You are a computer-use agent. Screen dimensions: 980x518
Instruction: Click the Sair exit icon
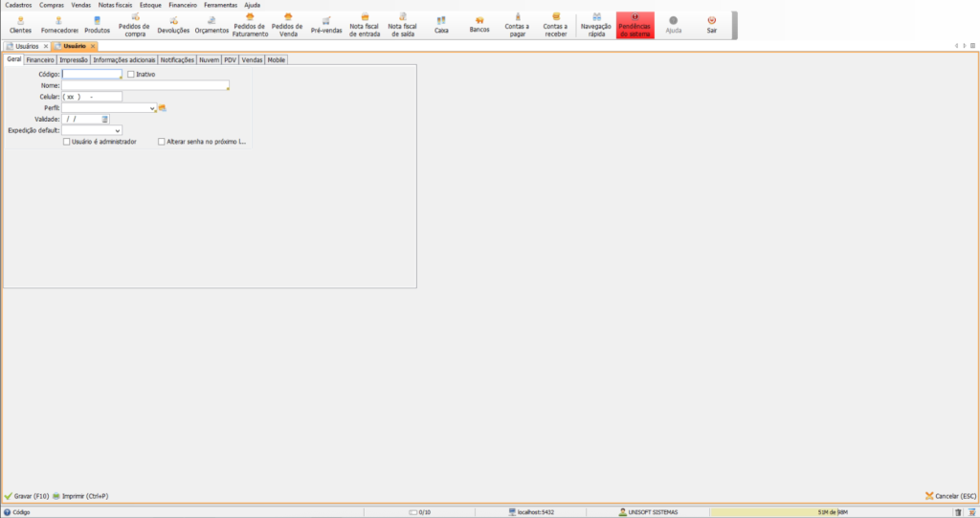pos(711,24)
